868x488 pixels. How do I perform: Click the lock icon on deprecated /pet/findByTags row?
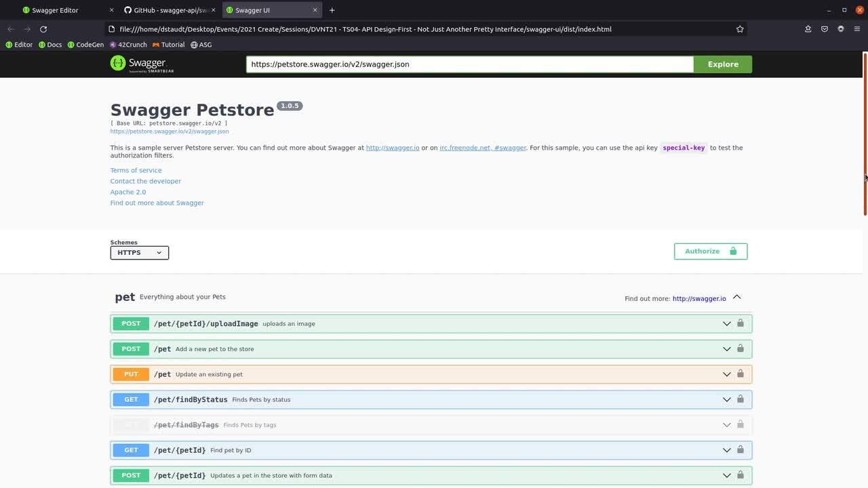(741, 424)
